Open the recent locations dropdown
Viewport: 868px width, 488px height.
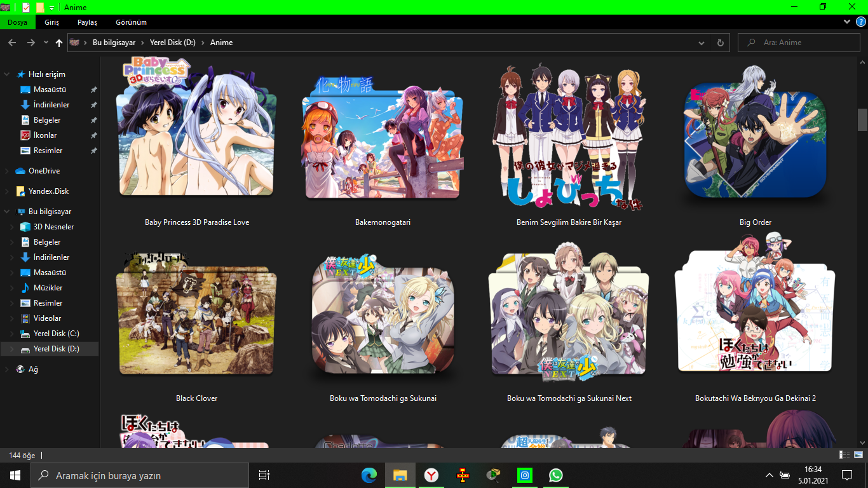46,43
